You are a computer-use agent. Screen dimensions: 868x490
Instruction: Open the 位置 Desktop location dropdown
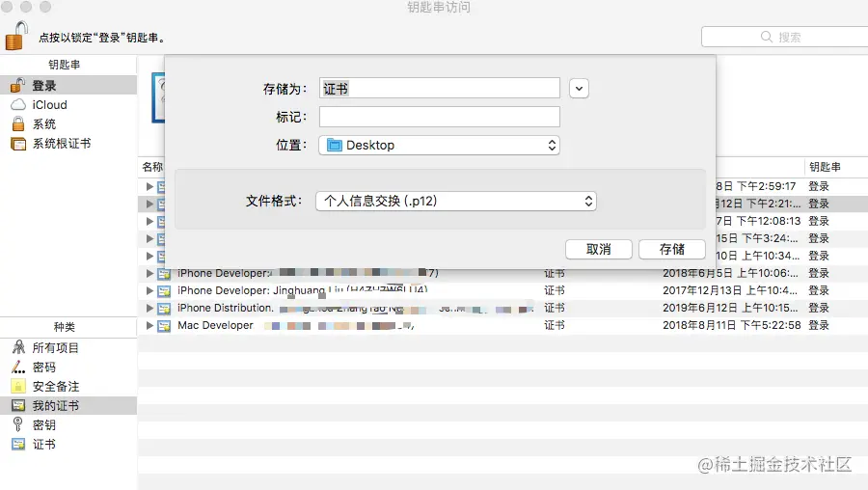point(440,145)
